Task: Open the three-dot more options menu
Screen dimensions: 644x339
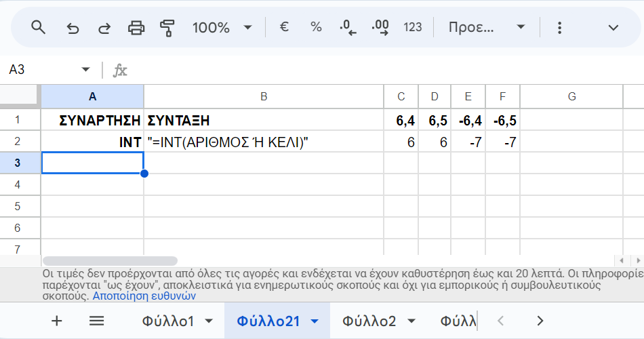Action: coord(559,28)
